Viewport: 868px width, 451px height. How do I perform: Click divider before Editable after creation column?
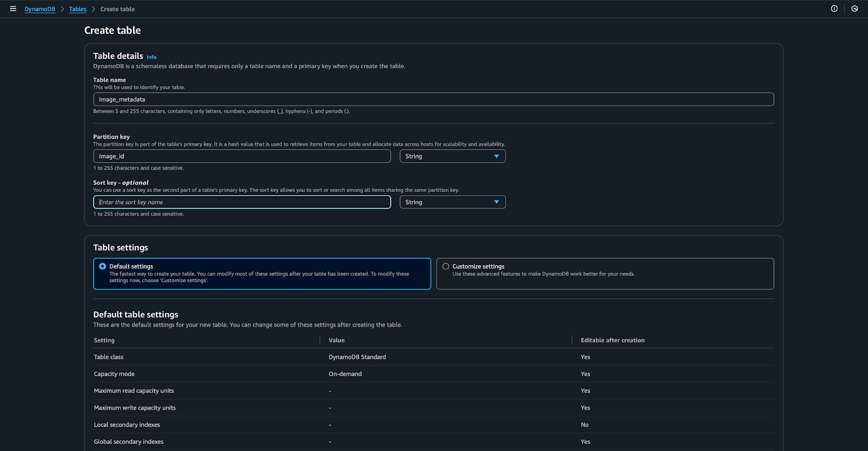click(572, 340)
